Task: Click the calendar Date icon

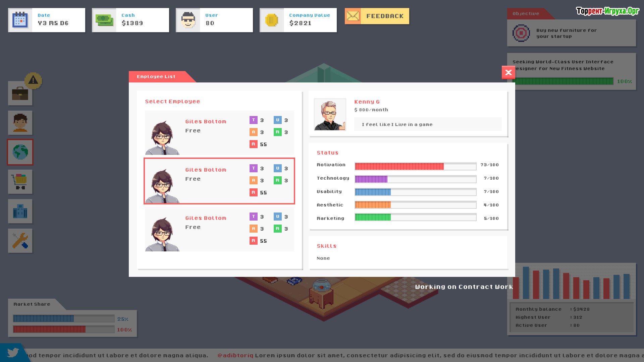Action: [20, 20]
